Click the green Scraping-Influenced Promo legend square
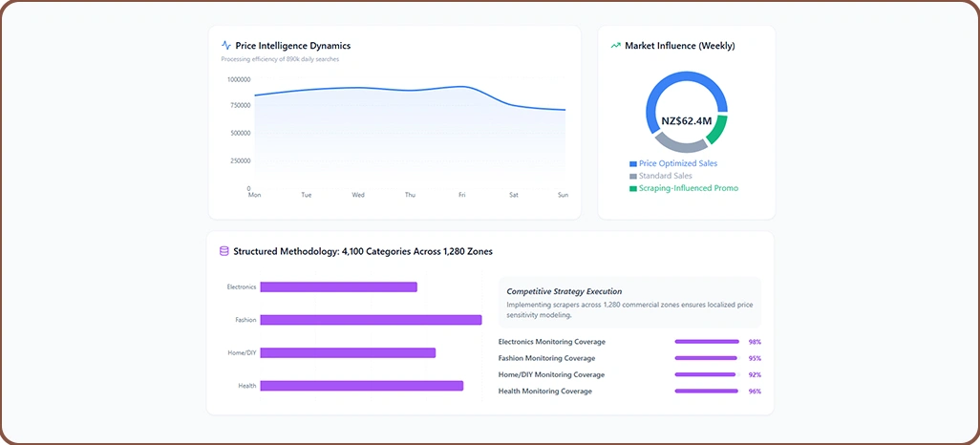Viewport: 980px width, 445px height. pyautogui.click(x=632, y=189)
